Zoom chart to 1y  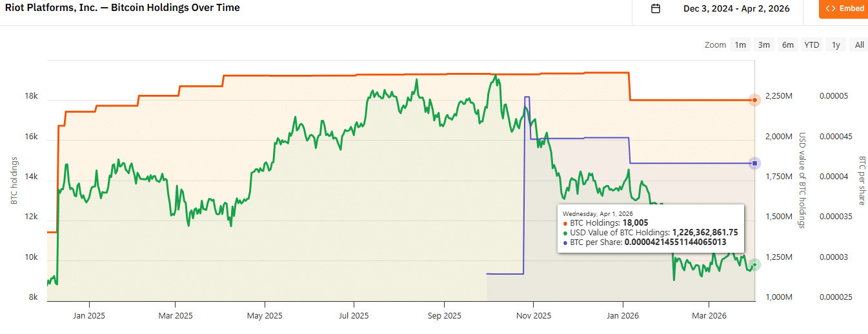[836, 45]
